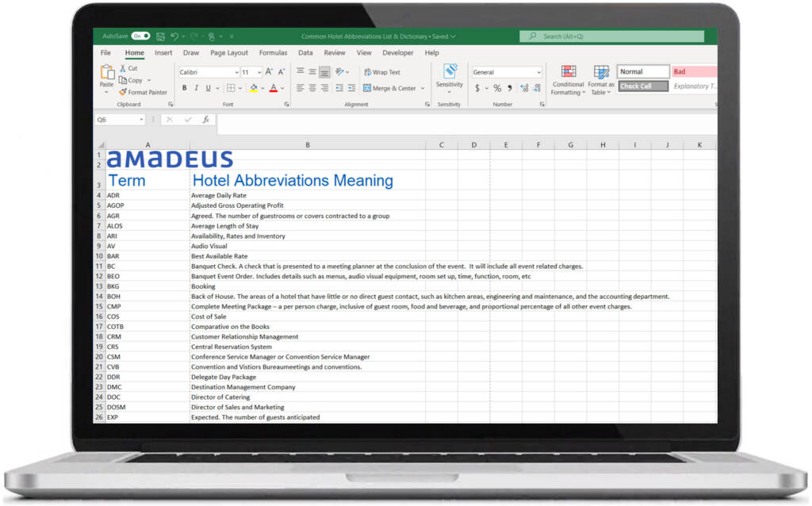Click the Search box at top
Image resolution: width=812 pixels, height=506 pixels.
[x=612, y=36]
